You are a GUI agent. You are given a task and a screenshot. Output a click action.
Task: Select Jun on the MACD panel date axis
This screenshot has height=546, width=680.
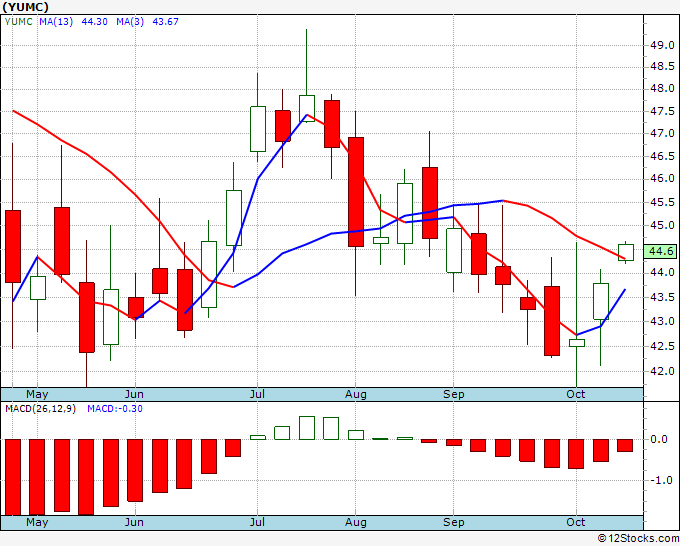pyautogui.click(x=134, y=522)
